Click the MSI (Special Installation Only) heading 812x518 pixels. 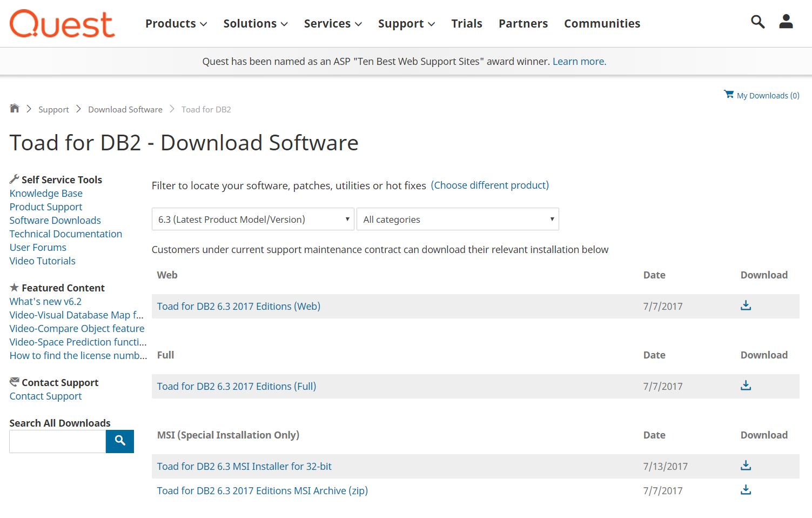point(228,435)
